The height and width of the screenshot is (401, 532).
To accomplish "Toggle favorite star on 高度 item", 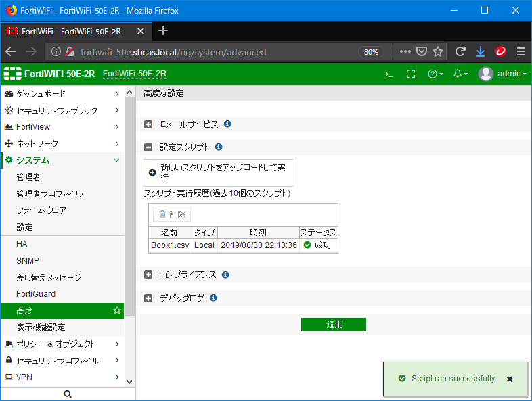I will [x=117, y=310].
